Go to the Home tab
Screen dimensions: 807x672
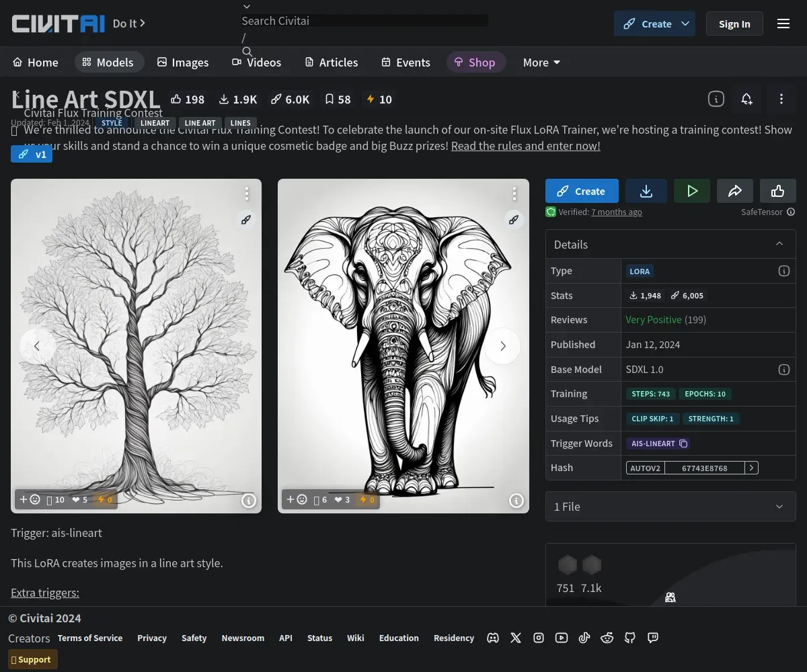point(36,62)
